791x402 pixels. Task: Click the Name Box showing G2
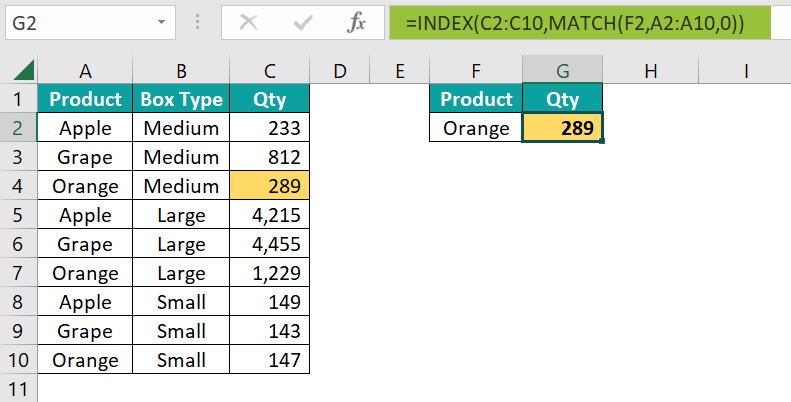click(x=90, y=23)
